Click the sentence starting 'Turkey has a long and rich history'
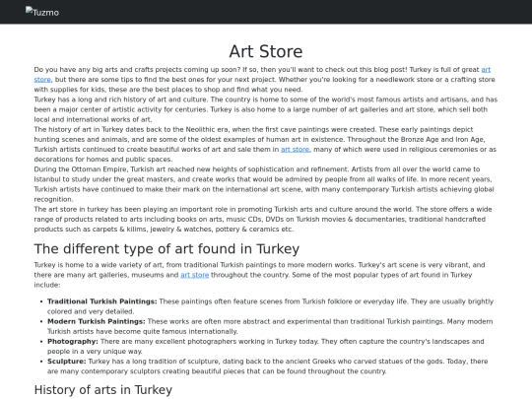This screenshot has height=399, width=532. (120, 100)
